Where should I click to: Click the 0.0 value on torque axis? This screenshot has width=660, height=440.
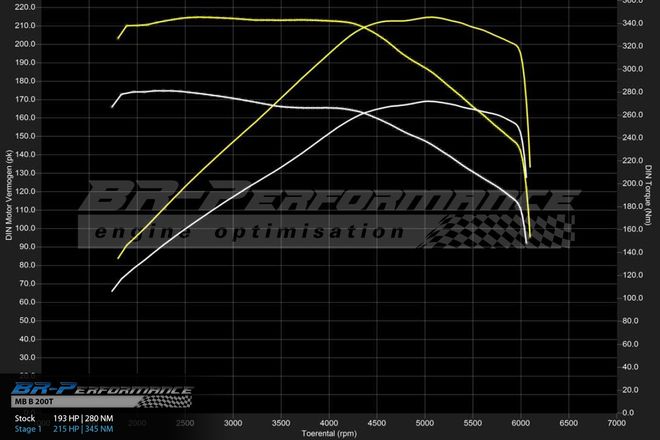click(x=626, y=412)
